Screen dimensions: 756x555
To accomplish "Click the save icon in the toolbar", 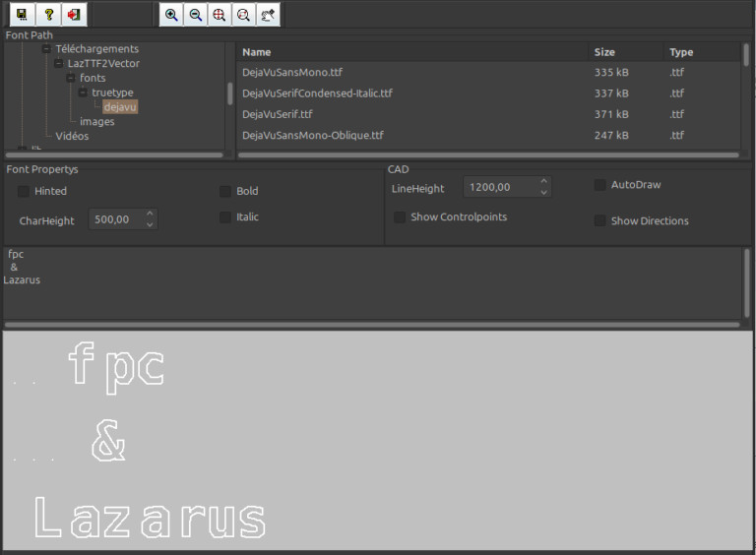I will (22, 15).
